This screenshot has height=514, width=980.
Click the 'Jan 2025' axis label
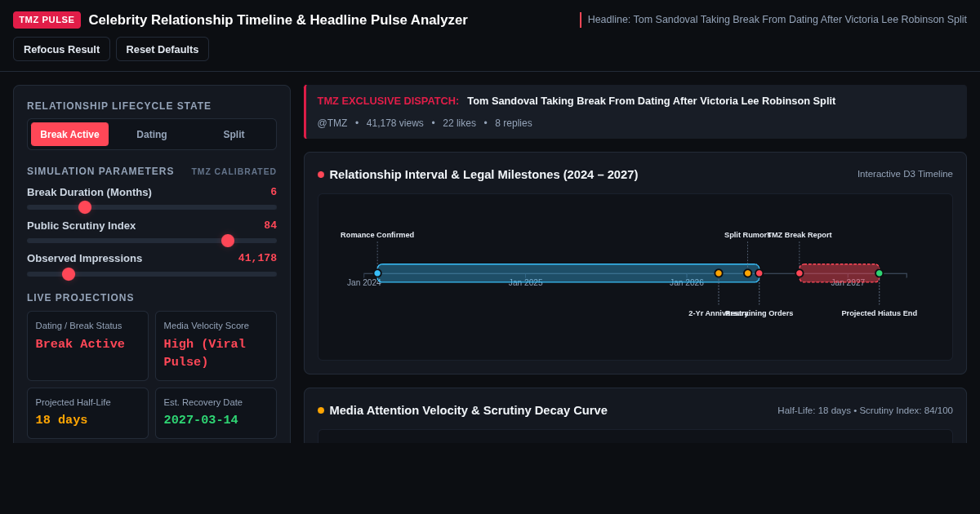pyautogui.click(x=526, y=283)
